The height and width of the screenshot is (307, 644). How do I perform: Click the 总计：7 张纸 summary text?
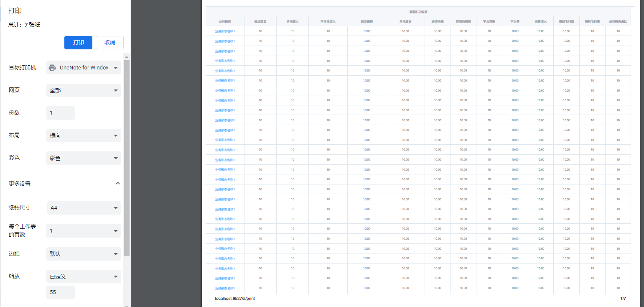(24, 25)
